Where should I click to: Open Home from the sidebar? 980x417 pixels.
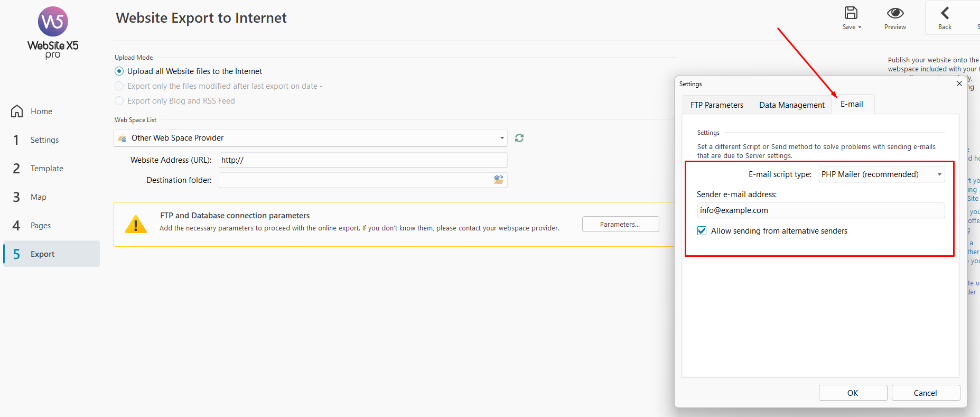click(x=41, y=112)
